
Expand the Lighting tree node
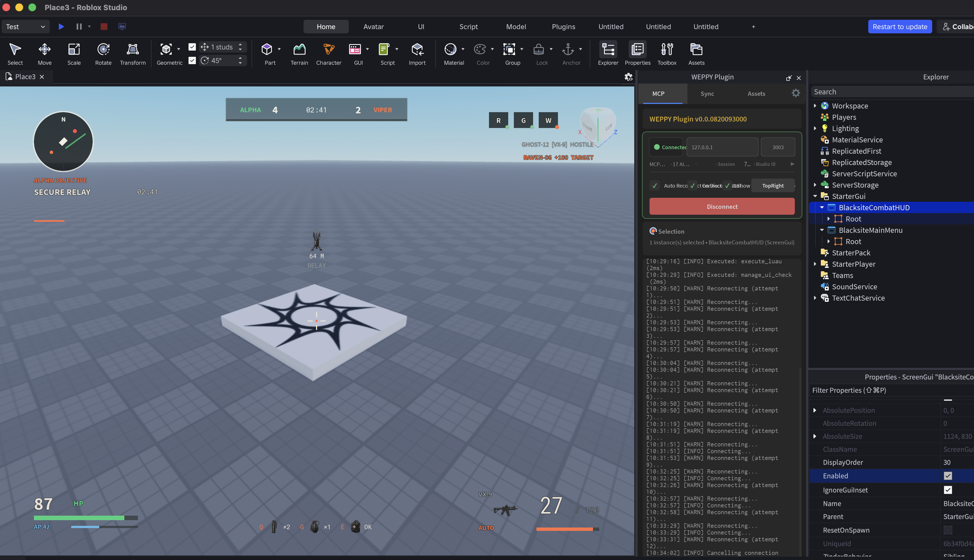click(815, 128)
